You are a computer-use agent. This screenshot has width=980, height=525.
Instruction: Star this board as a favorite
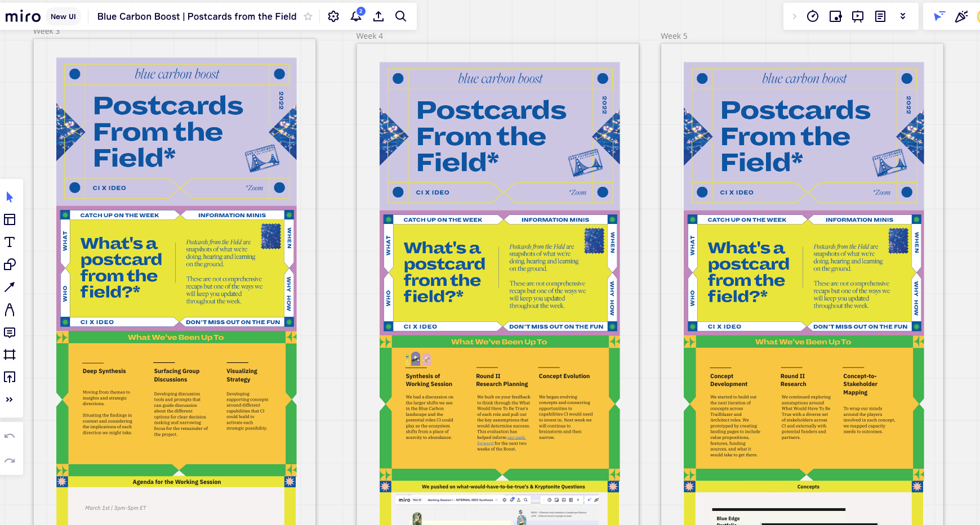click(x=308, y=16)
